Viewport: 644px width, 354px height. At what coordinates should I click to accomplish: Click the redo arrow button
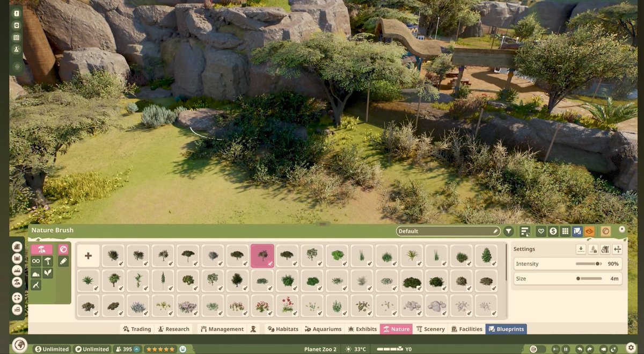coord(590,349)
